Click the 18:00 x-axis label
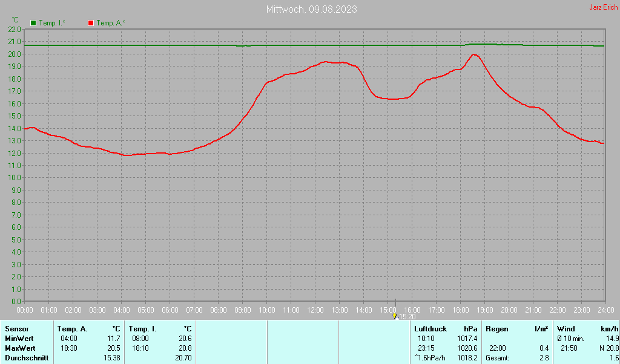Screen dimensions: 620x364 tap(460, 310)
